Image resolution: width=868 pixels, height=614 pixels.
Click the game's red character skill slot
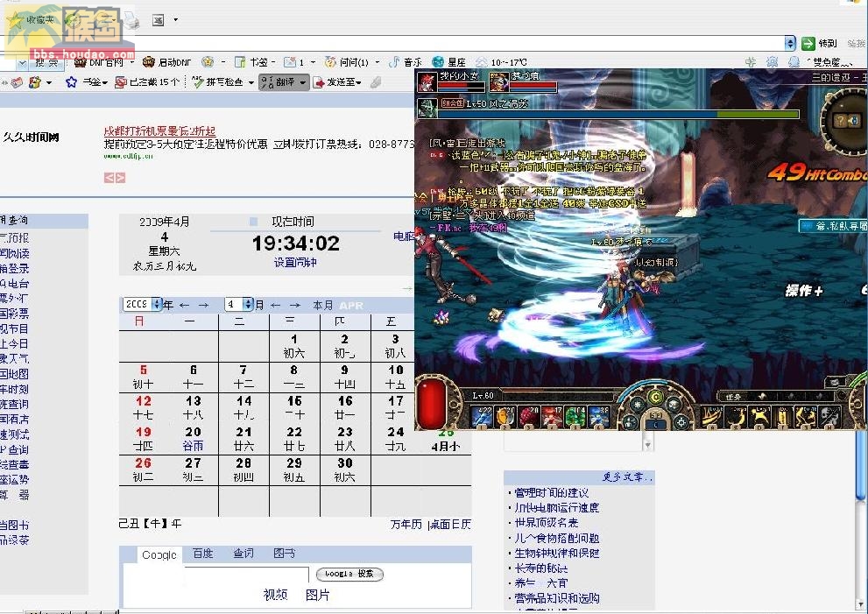pyautogui.click(x=552, y=417)
